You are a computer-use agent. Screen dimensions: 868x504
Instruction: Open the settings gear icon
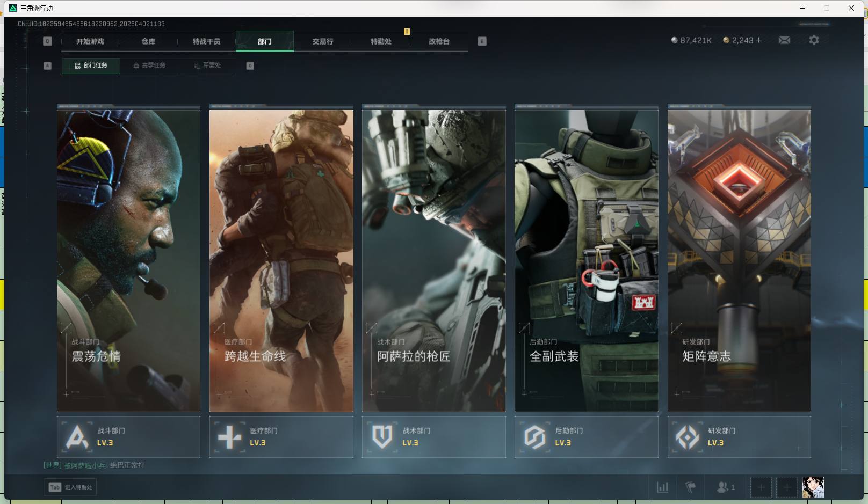814,40
